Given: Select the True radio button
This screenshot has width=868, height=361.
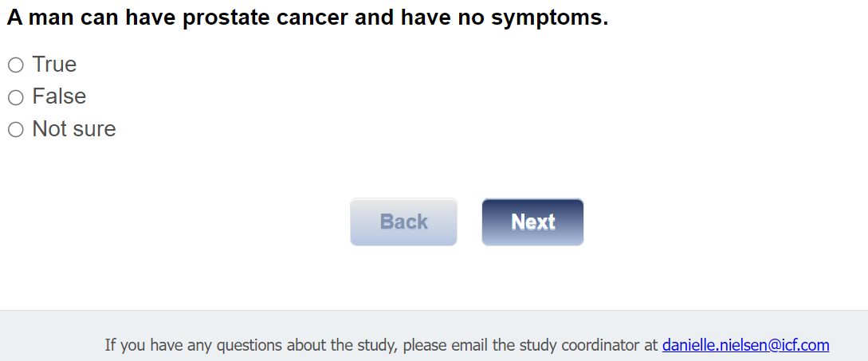Looking at the screenshot, I should 15,65.
